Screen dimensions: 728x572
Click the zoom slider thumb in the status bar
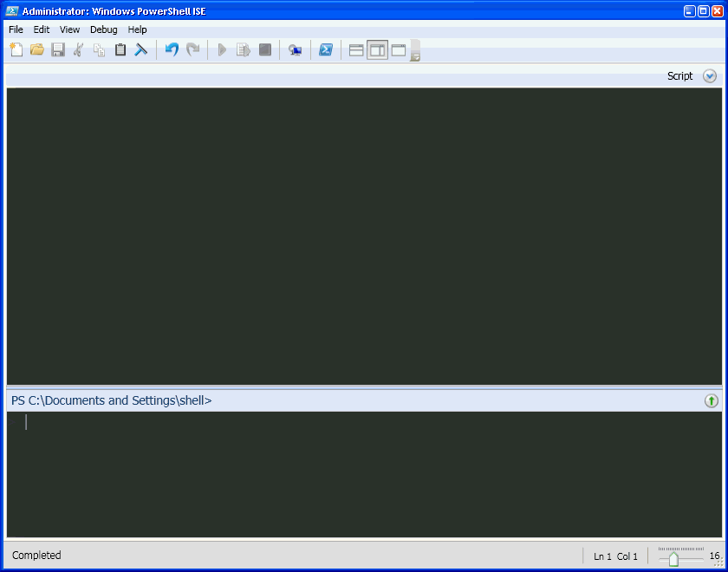point(673,559)
